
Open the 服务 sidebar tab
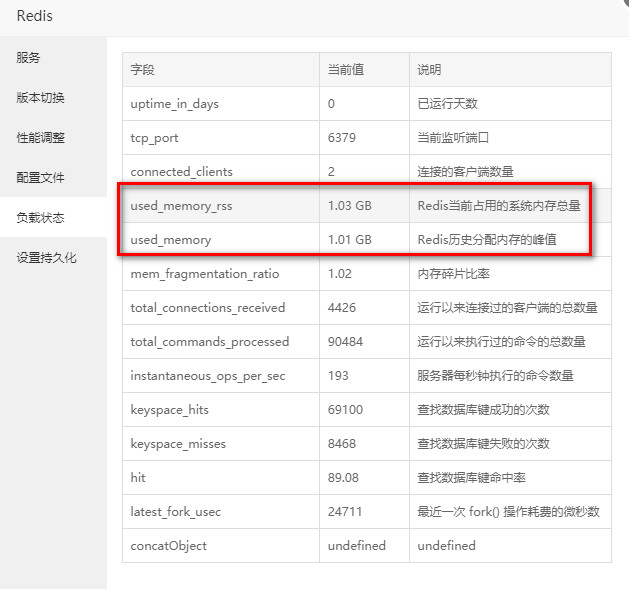[53, 57]
